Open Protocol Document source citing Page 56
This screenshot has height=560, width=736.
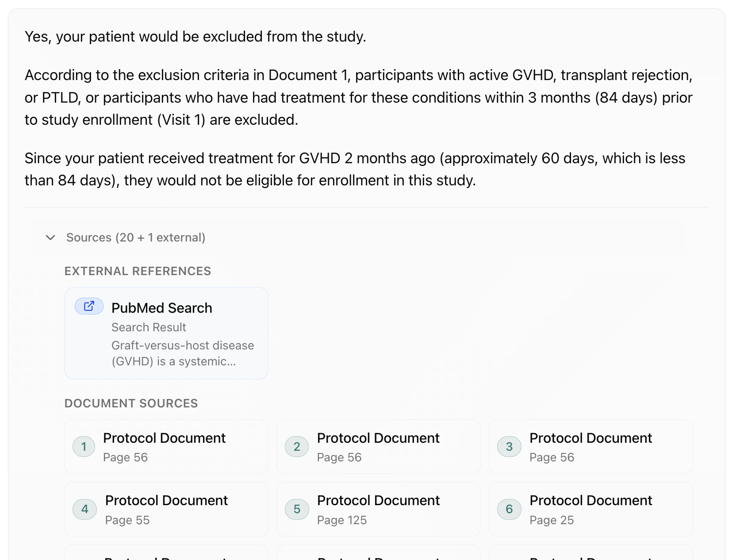tap(166, 447)
